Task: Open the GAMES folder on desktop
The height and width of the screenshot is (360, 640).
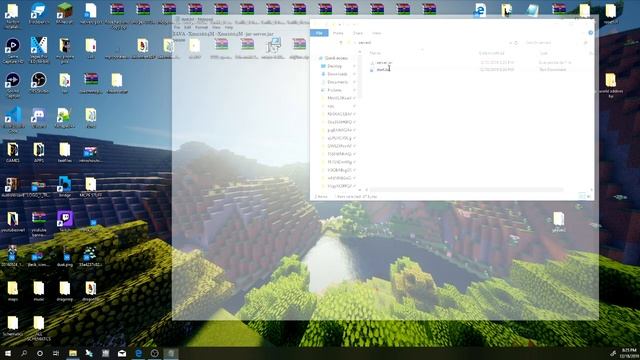Action: (13, 153)
